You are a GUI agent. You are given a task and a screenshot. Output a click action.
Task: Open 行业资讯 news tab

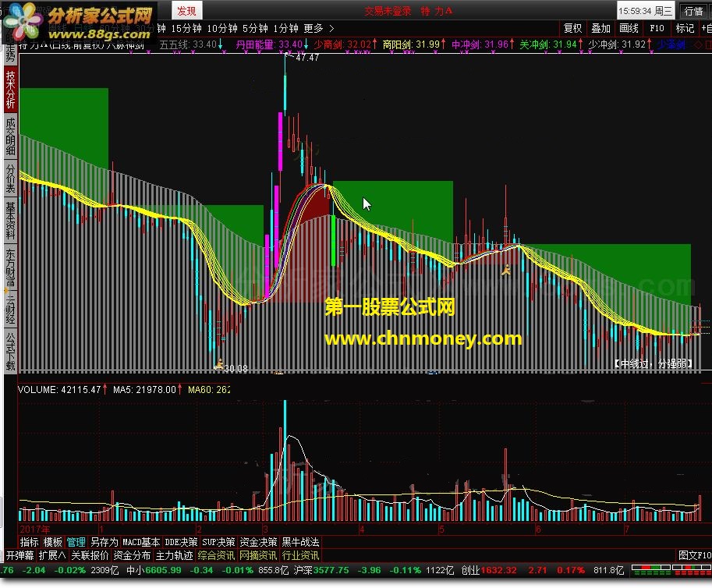point(300,556)
